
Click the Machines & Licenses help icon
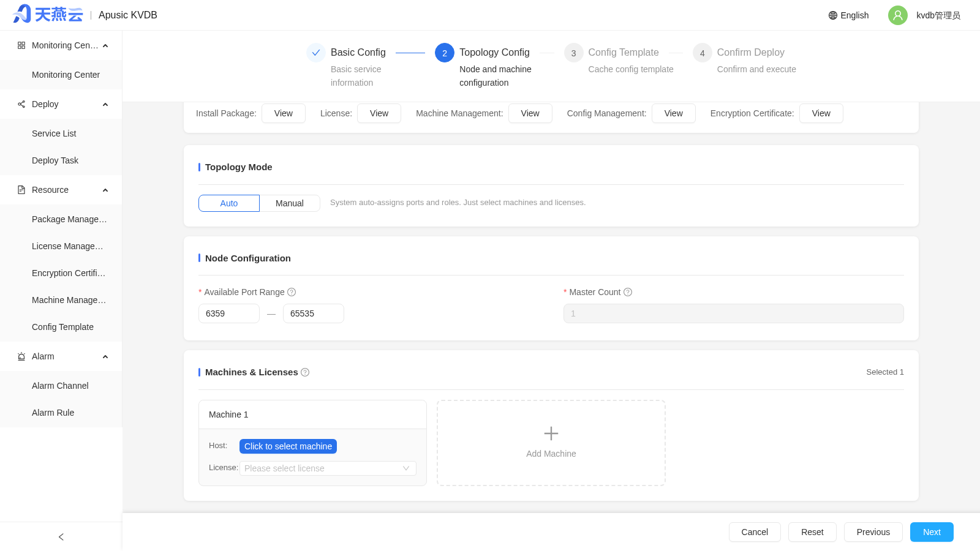point(305,372)
